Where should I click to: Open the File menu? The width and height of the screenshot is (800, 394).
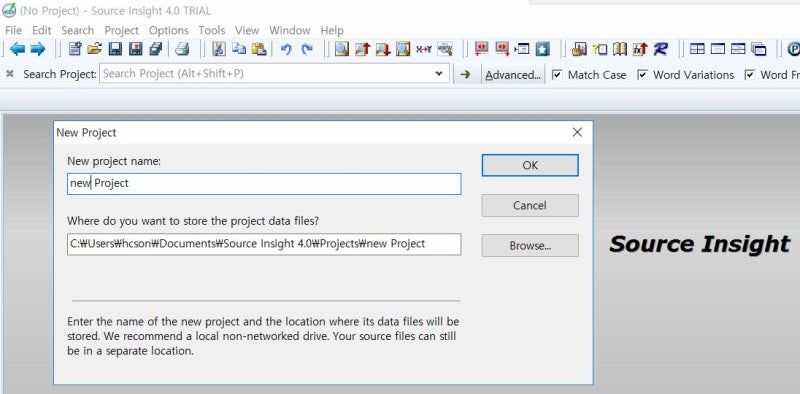(13, 30)
